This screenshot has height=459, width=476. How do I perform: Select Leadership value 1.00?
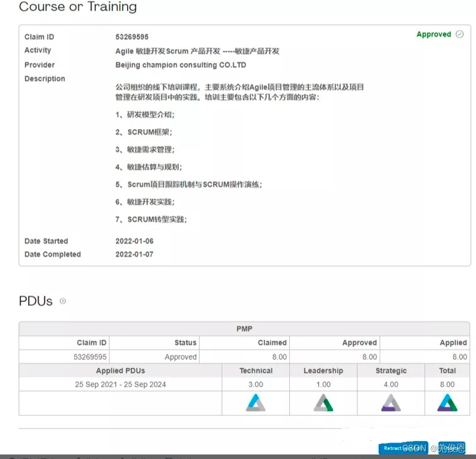click(x=323, y=384)
